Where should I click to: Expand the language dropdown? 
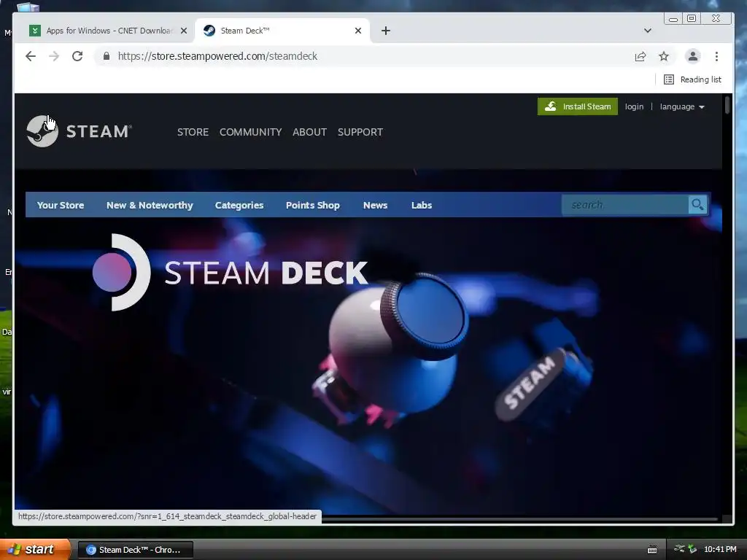(682, 106)
